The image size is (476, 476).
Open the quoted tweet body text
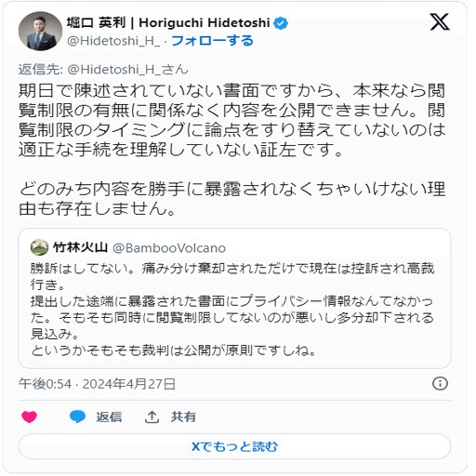232,310
